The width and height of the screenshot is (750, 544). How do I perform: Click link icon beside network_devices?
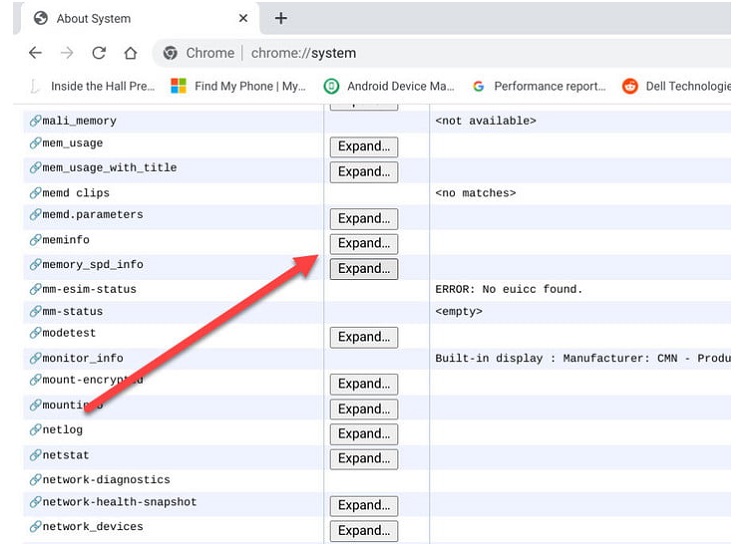35,527
